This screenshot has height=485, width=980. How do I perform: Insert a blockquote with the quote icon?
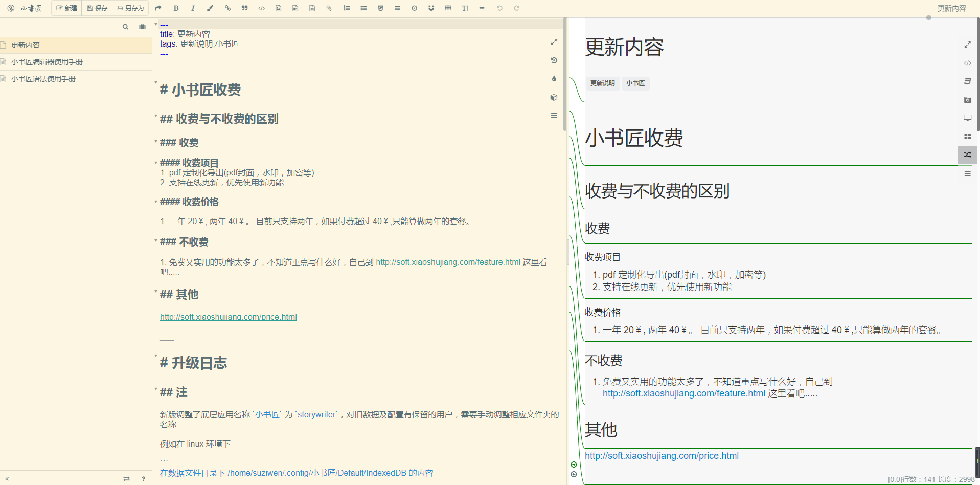click(244, 8)
